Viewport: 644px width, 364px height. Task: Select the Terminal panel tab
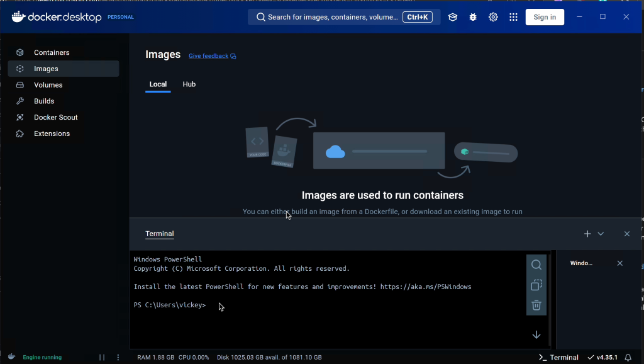click(x=159, y=234)
